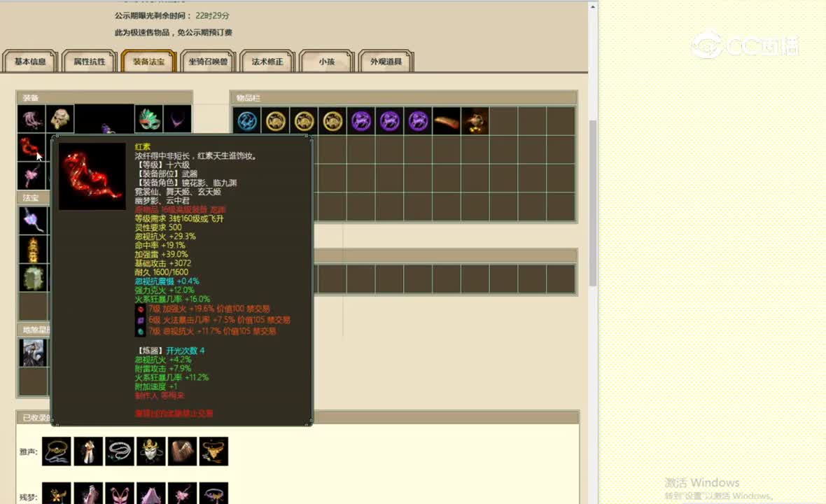This screenshot has width=826, height=504.
Task: Select the blue dragon token in 物品栏
Action: 247,121
